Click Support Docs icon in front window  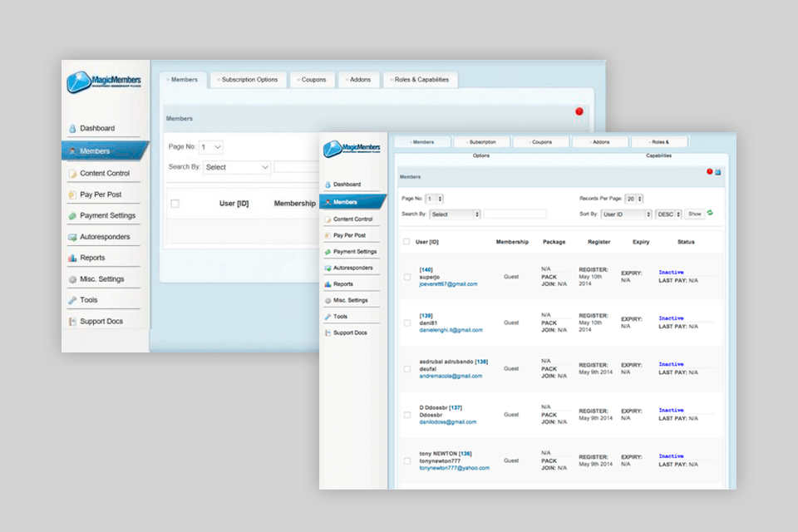click(x=328, y=333)
